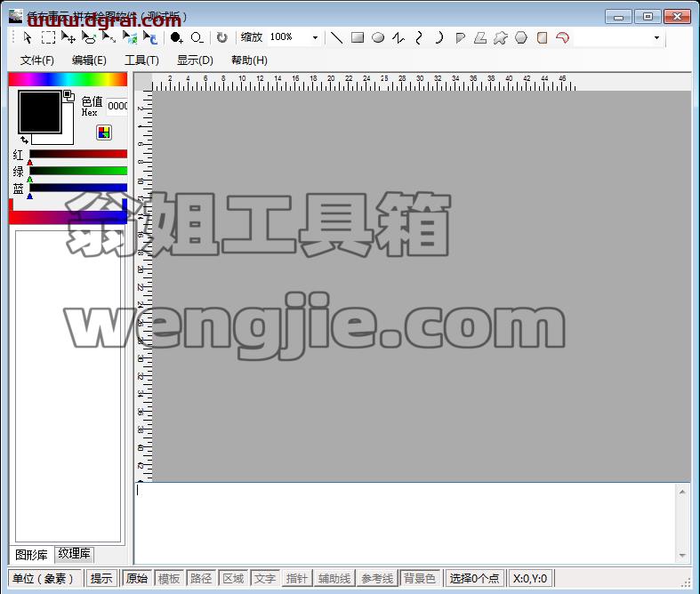Image resolution: width=700 pixels, height=594 pixels.
Task: Open the empty toolbar combo box dropdown
Action: pos(656,37)
